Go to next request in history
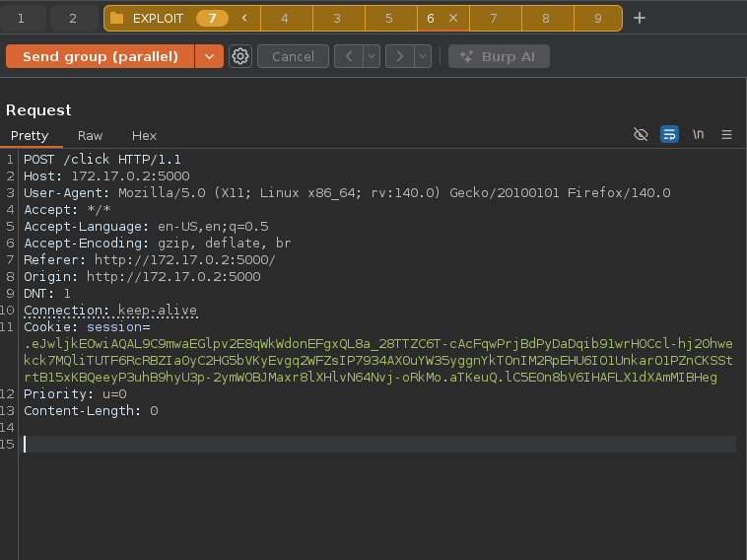Viewport: 747px width, 560px height. click(x=400, y=56)
